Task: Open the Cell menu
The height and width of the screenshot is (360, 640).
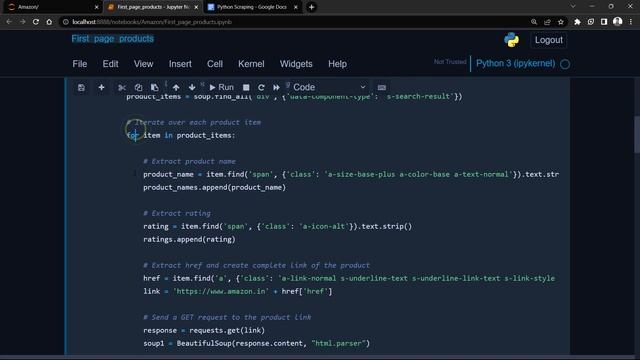Action: coord(215,64)
